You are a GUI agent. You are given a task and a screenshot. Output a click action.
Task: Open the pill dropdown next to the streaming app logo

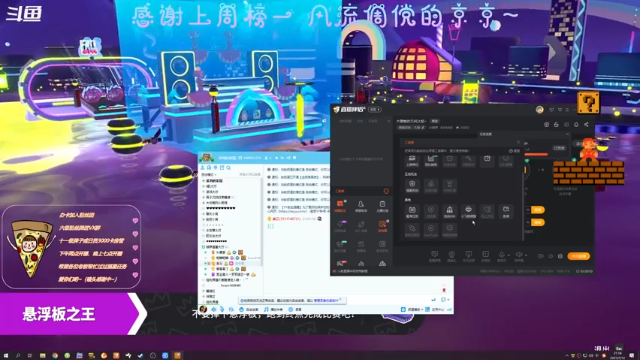point(375,109)
